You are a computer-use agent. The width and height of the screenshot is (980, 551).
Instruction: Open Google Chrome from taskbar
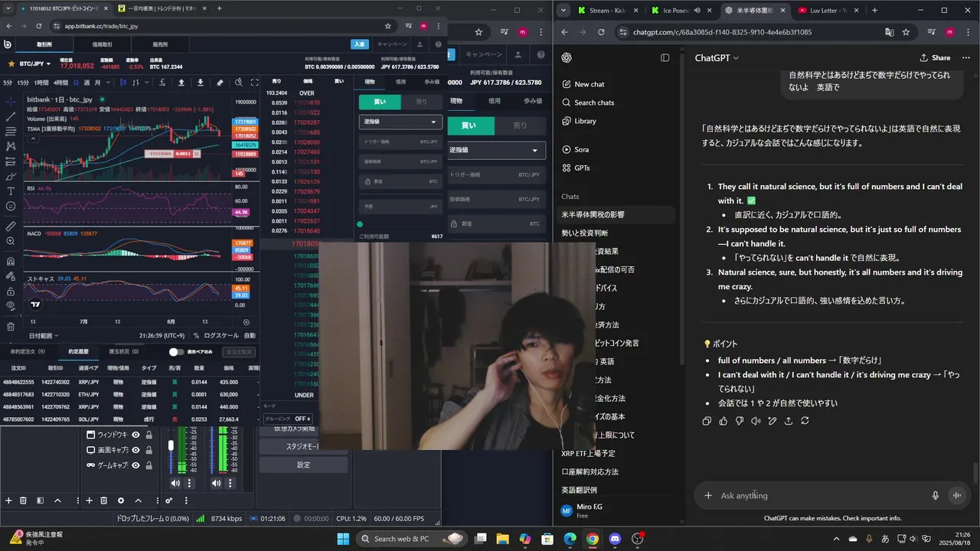[593, 539]
